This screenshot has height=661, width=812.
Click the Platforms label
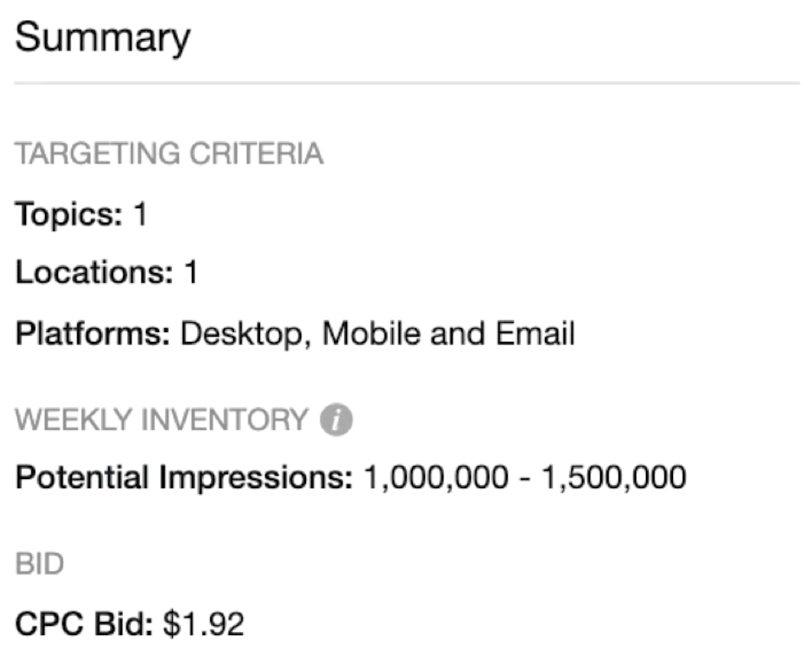(93, 333)
